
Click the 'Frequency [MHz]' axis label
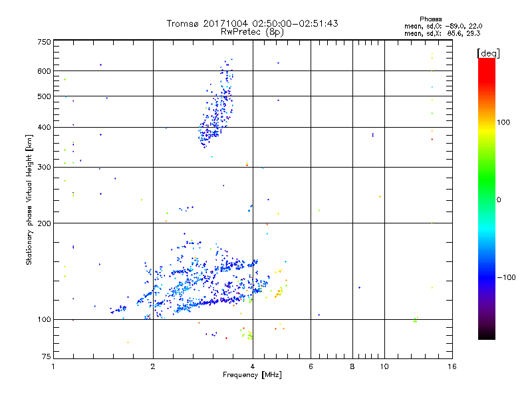(x=252, y=375)
